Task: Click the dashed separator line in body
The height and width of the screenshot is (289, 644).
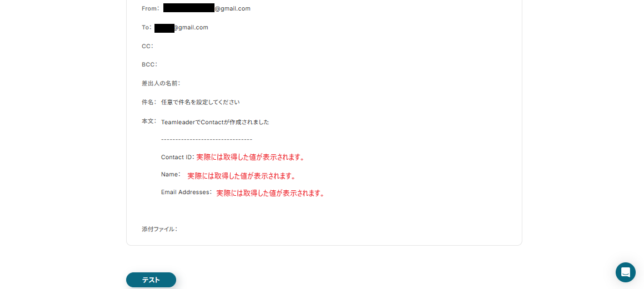Action: tap(207, 140)
